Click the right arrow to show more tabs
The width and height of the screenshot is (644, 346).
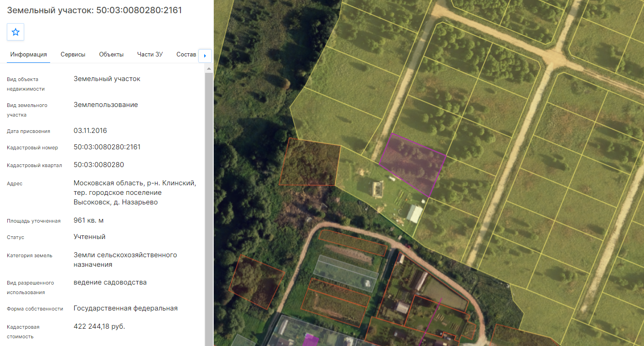tap(205, 56)
